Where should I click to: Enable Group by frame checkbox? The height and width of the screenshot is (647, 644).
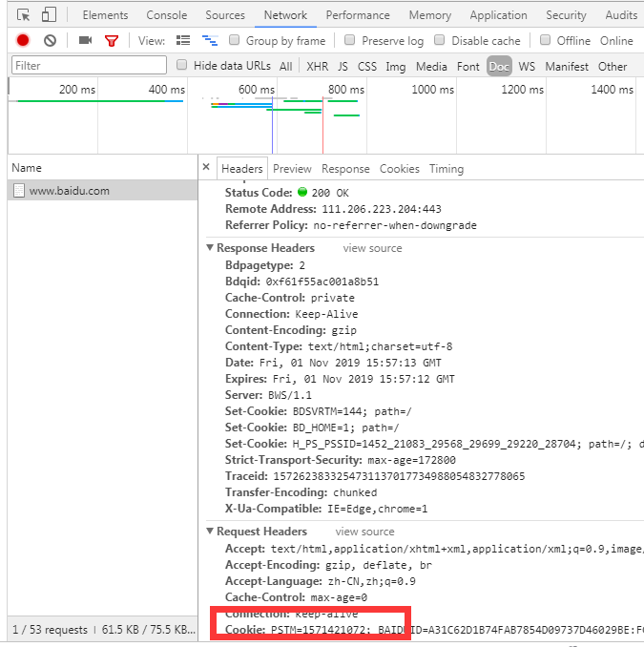point(234,40)
